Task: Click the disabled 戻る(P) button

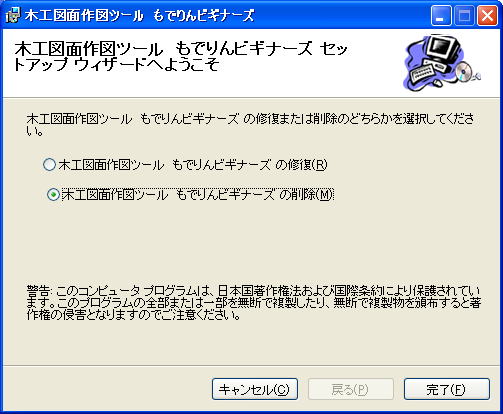Action: [351, 389]
